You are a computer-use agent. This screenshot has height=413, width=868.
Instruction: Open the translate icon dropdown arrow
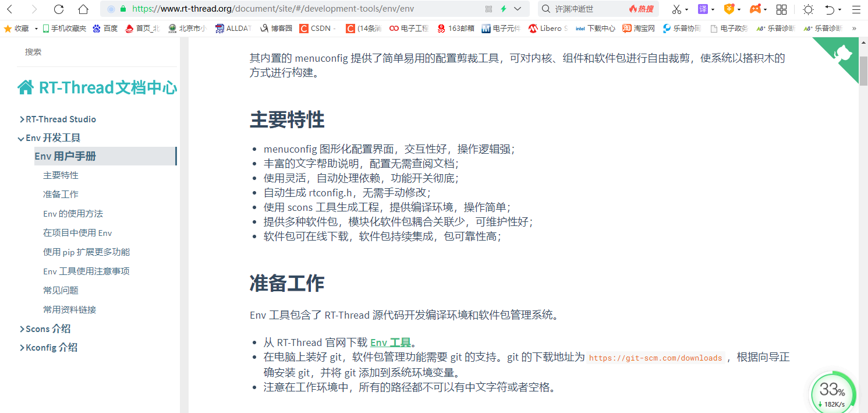coord(713,9)
